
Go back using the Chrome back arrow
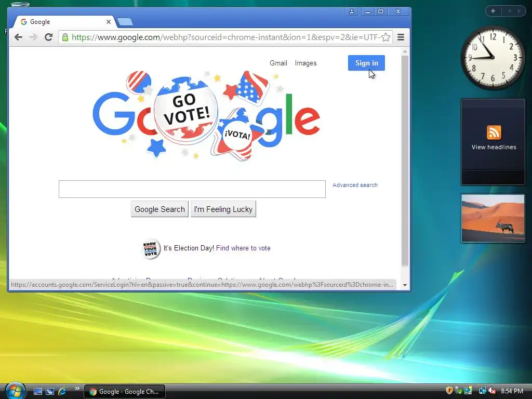click(18, 37)
